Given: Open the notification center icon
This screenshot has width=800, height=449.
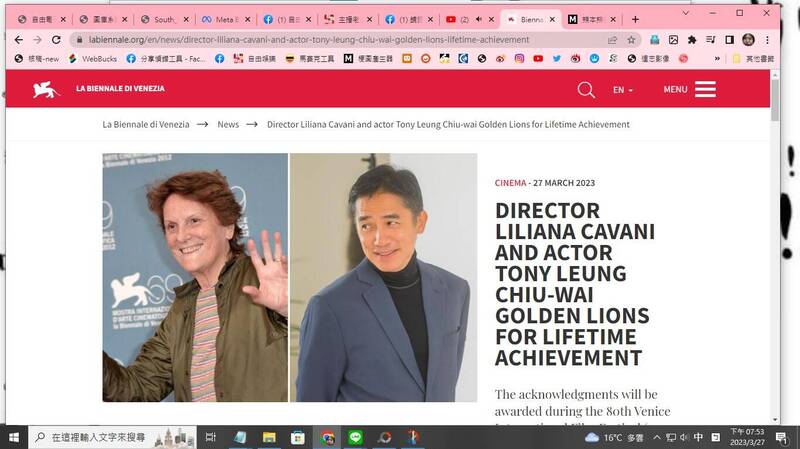Looking at the screenshot, I should pyautogui.click(x=781, y=437).
